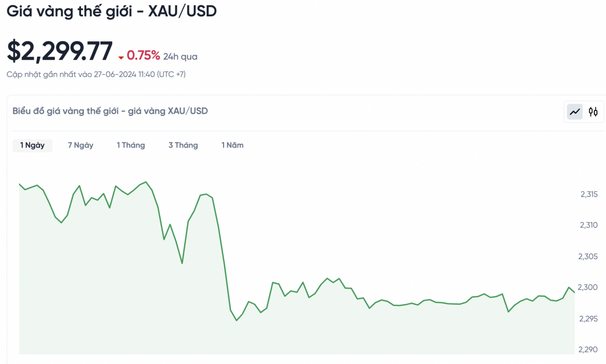606x364 pixels.
Task: Switch to the candlestick chart view
Action: tap(593, 112)
